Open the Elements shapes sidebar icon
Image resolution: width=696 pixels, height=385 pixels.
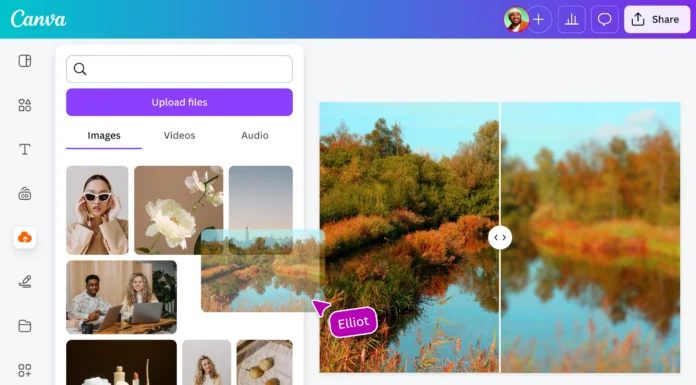25,105
